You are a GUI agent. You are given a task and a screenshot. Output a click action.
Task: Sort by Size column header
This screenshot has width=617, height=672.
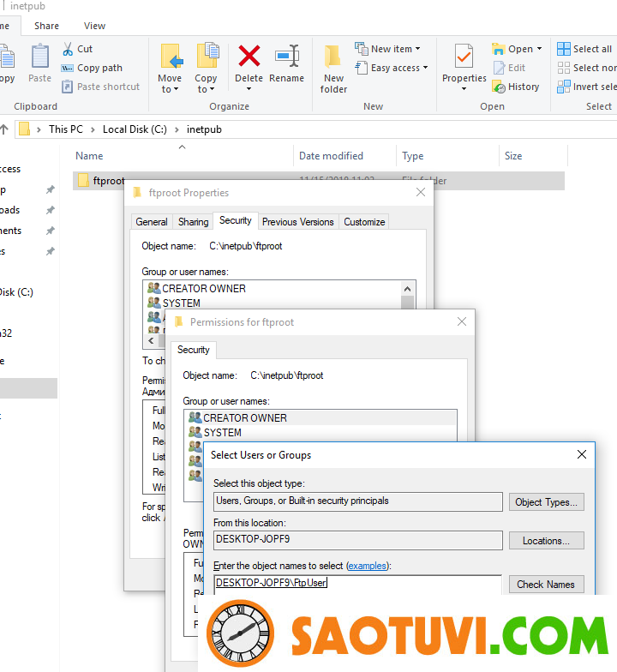(513, 156)
